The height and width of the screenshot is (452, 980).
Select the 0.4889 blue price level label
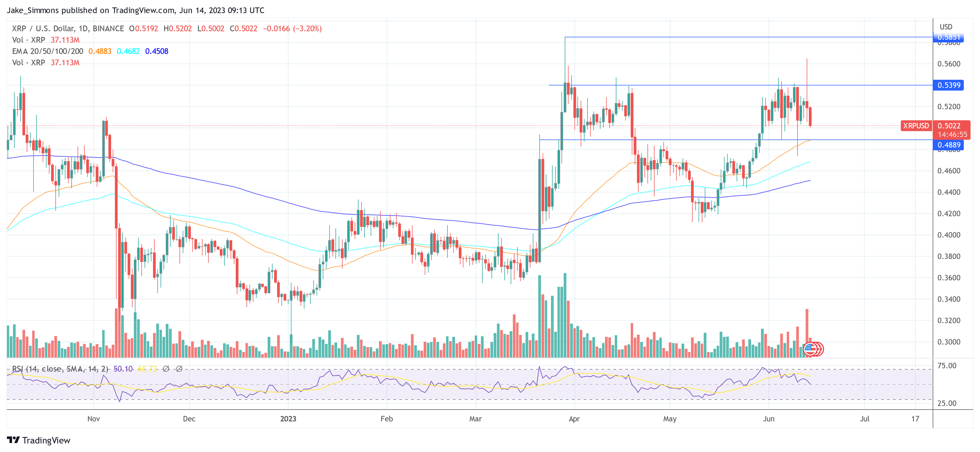[x=948, y=145]
